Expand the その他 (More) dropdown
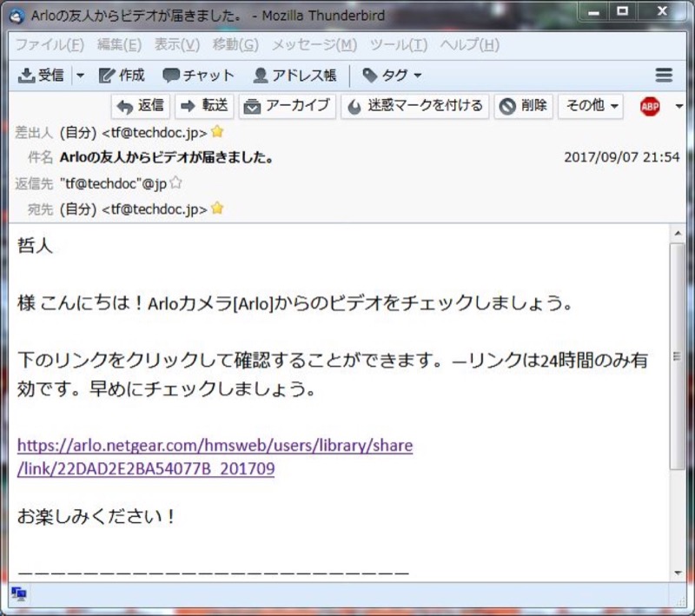 [x=592, y=106]
